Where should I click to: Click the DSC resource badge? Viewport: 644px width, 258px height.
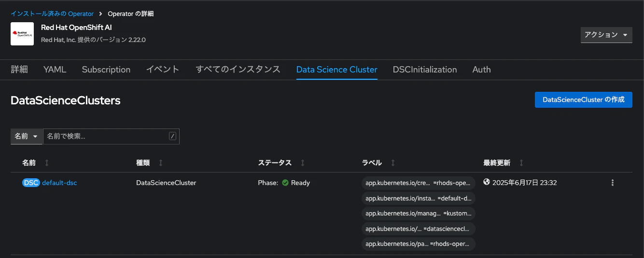click(x=31, y=183)
